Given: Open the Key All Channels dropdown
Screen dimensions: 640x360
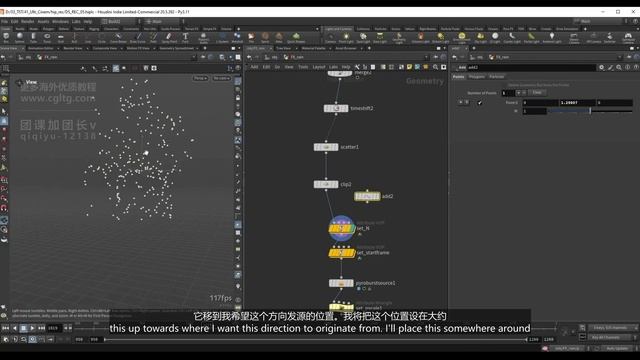Looking at the screenshot, I should pyautogui.click(x=612, y=338).
